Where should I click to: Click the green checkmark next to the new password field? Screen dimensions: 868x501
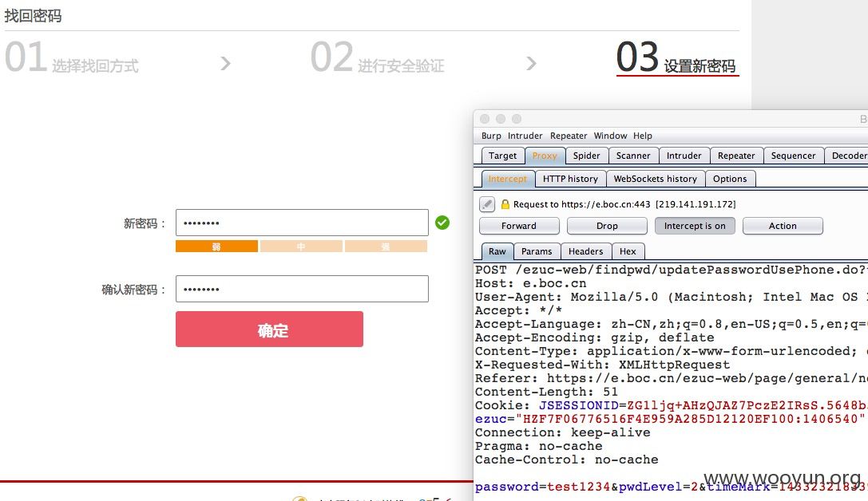(x=442, y=223)
